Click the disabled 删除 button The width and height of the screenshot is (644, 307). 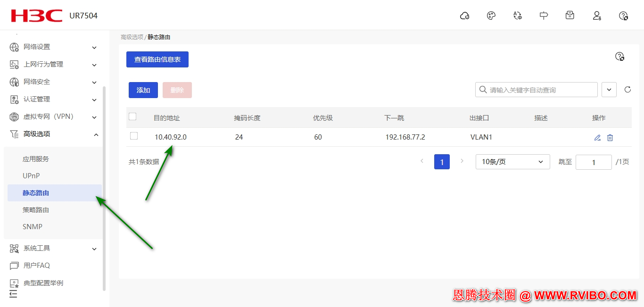click(x=177, y=90)
